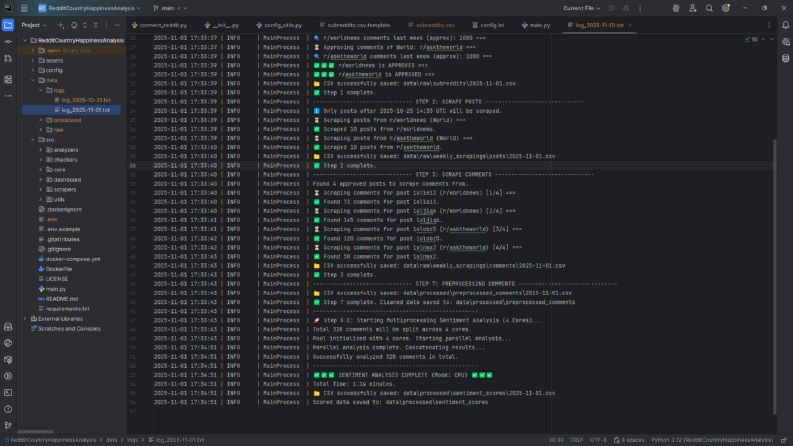Expand the scrapers folder
The width and height of the screenshot is (793, 446).
tap(41, 190)
